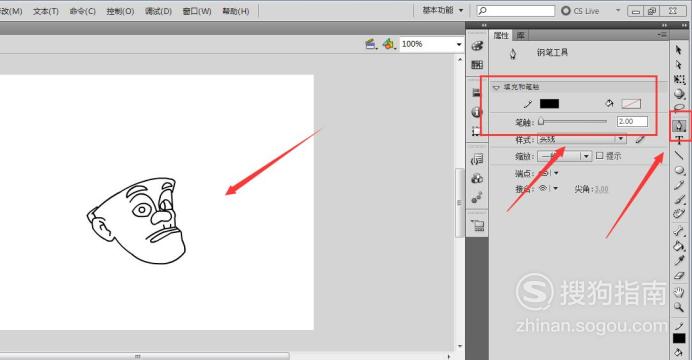Click the Edit Symbols icon
Viewport: 692px width, 360px height.
pos(389,44)
